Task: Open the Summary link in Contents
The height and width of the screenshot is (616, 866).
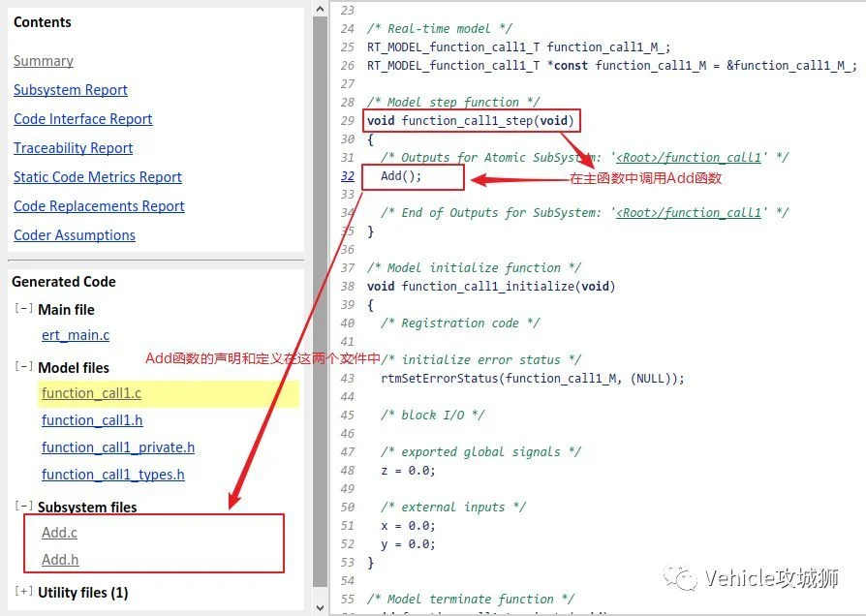Action: point(43,61)
